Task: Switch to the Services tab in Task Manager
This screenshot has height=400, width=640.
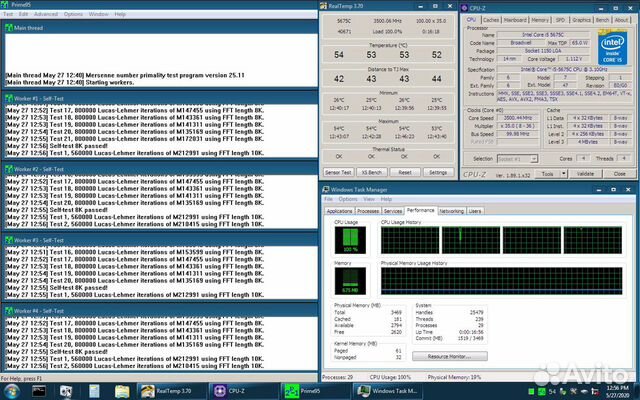Action: coord(393,211)
